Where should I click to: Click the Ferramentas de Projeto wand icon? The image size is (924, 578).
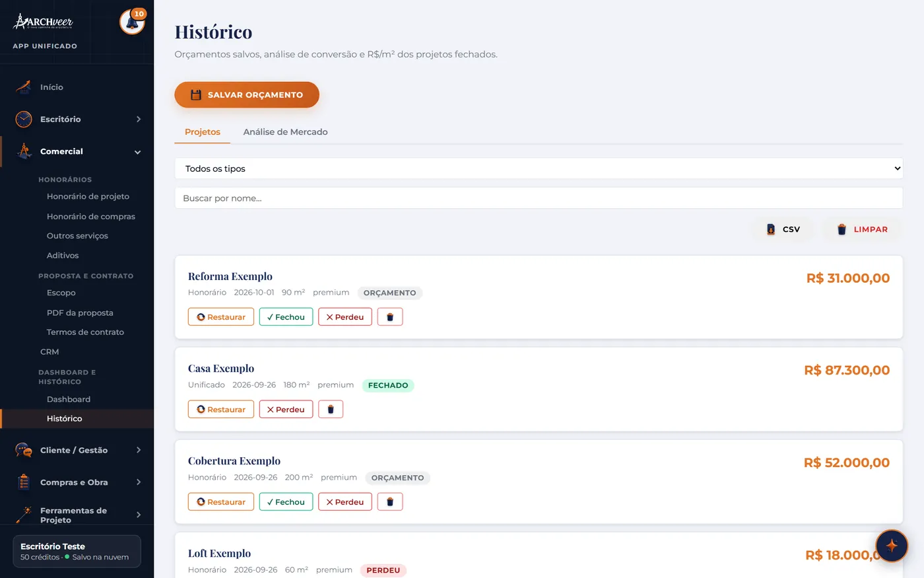pyautogui.click(x=24, y=515)
